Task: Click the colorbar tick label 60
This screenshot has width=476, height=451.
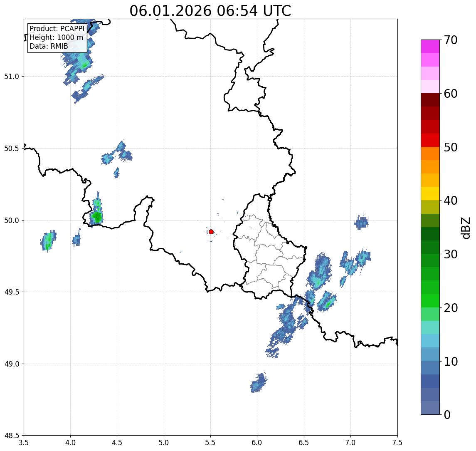Action: point(451,94)
